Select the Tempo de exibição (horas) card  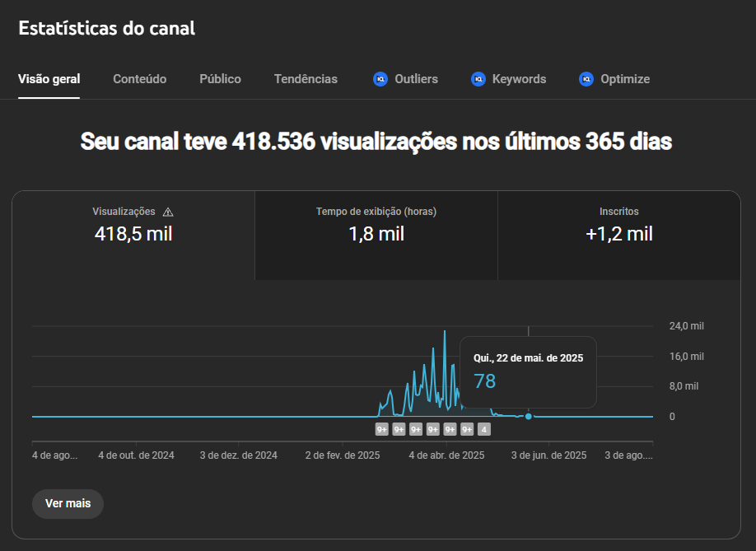tap(376, 236)
